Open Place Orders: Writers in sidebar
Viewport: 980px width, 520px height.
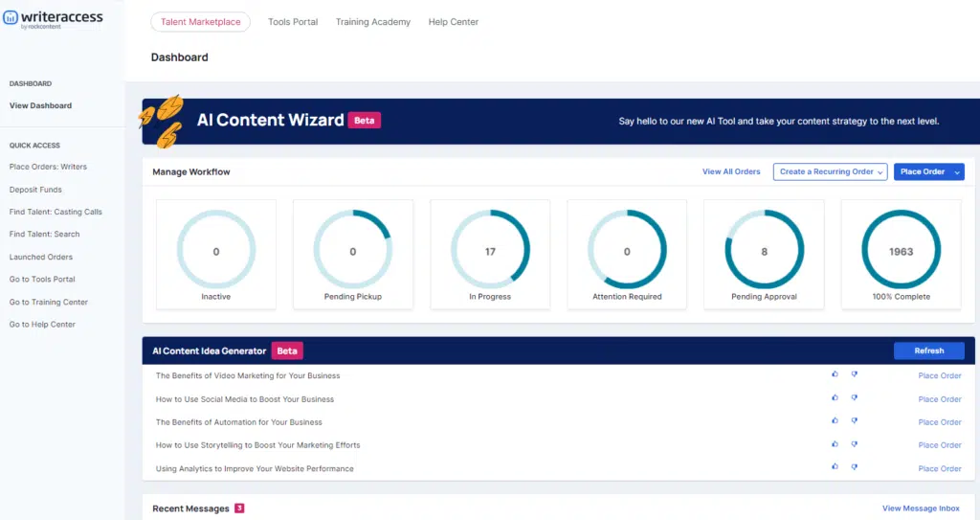(x=48, y=167)
